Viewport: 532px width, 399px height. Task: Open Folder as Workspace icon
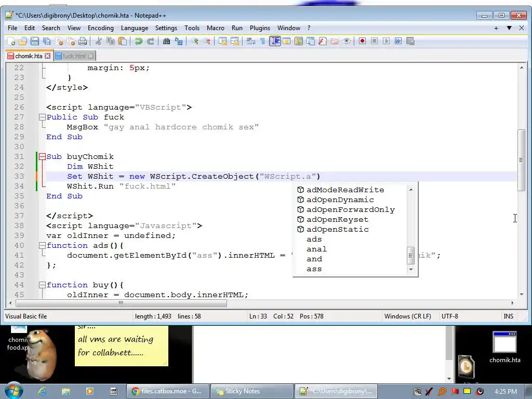point(335,42)
